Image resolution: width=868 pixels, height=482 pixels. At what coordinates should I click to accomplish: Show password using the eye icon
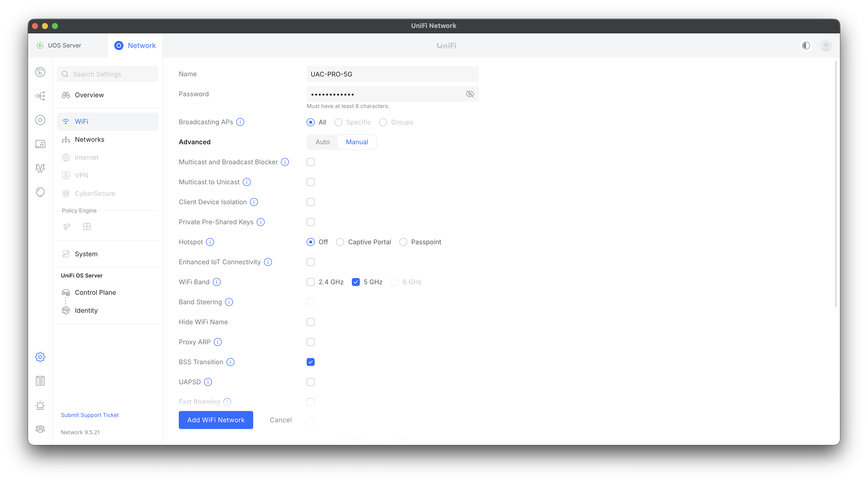(470, 94)
